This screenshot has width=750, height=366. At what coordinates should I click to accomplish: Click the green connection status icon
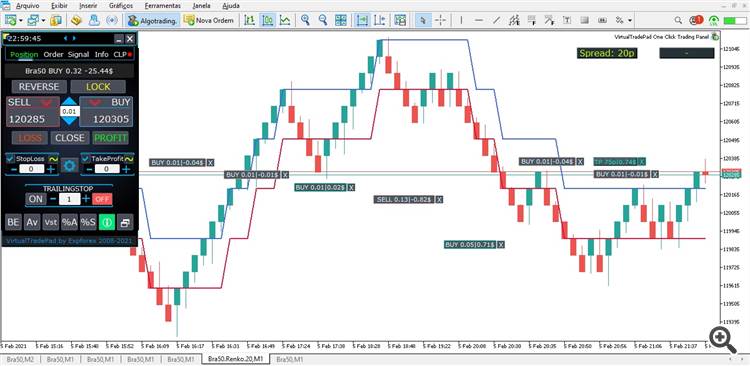coord(714,20)
